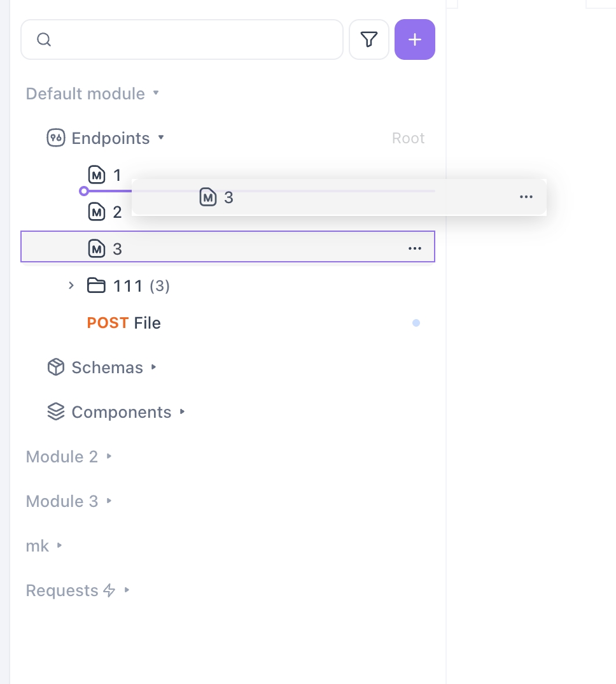
Task: Open the more options on highlighted item 3
Action: click(x=415, y=248)
